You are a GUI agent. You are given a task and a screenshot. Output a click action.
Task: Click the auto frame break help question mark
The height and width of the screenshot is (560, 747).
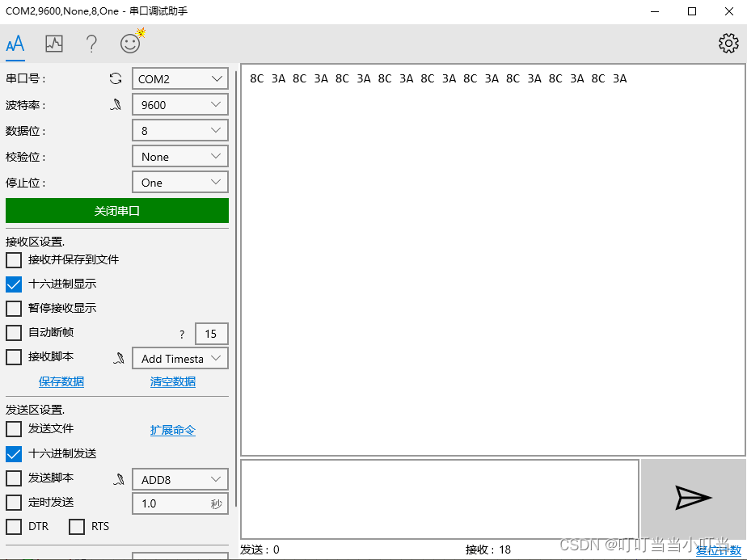(x=182, y=335)
